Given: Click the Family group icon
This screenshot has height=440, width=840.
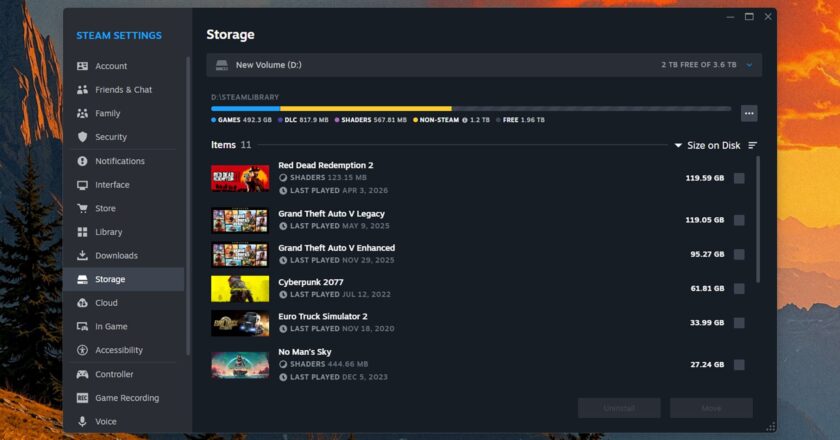Looking at the screenshot, I should pyautogui.click(x=82, y=113).
